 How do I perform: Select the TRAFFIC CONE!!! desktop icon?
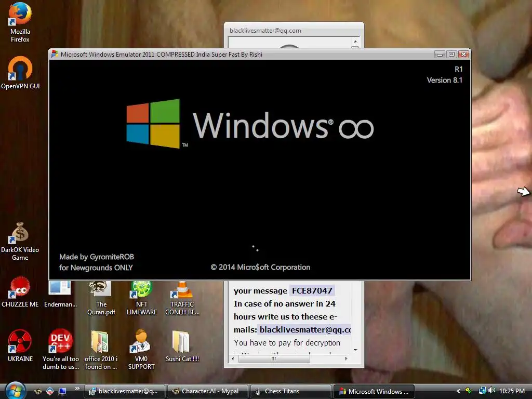(x=182, y=298)
